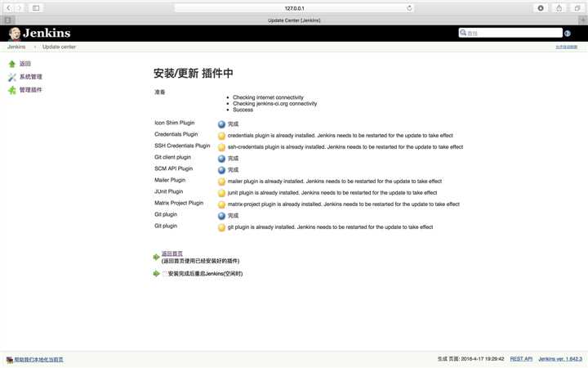Click the blue status ball for Git client plugin
This screenshot has height=368, width=588.
click(221, 159)
